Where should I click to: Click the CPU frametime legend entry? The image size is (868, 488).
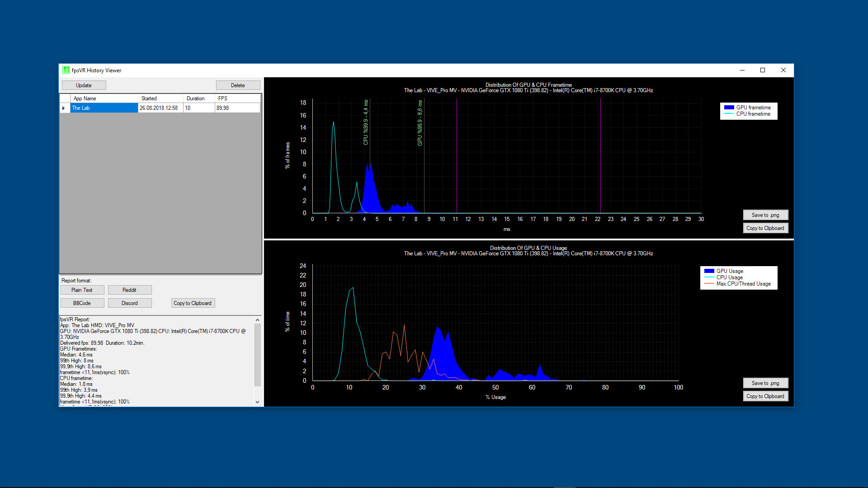tap(753, 114)
